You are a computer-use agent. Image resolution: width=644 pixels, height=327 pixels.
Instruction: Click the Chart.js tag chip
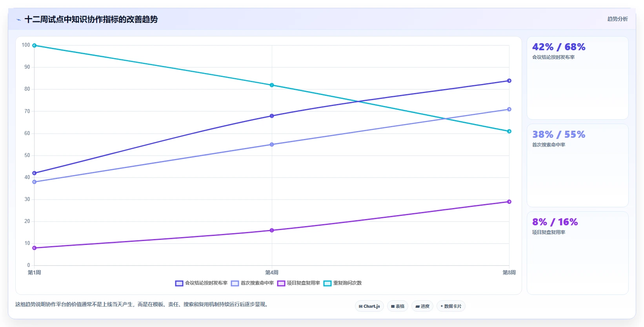coord(369,306)
